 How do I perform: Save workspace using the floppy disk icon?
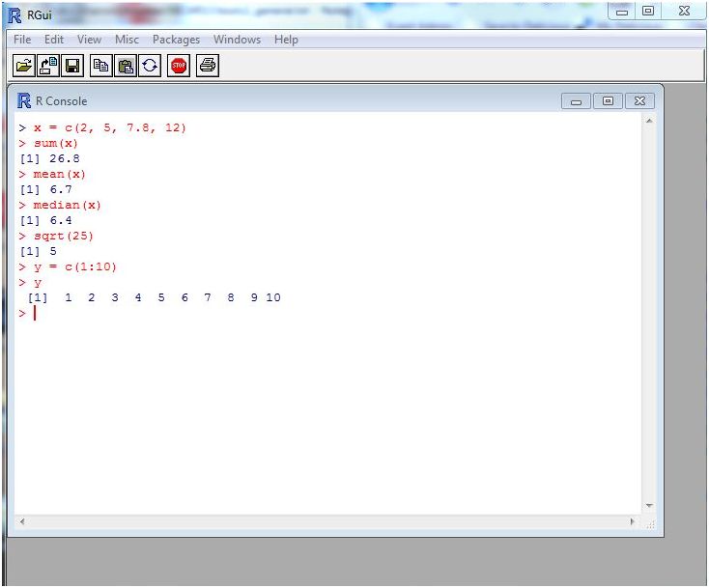[x=72, y=66]
